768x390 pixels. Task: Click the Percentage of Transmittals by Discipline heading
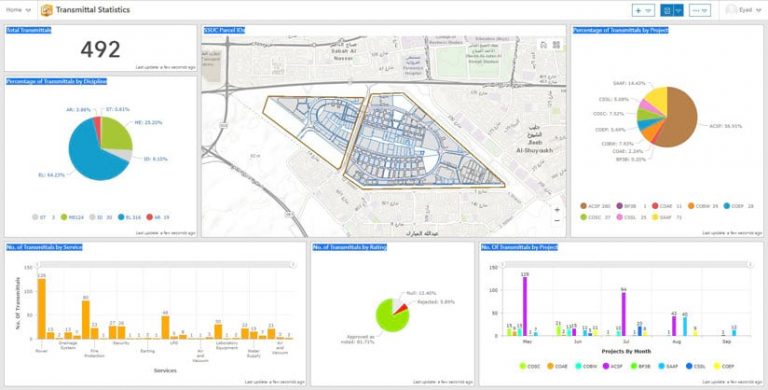[x=56, y=81]
